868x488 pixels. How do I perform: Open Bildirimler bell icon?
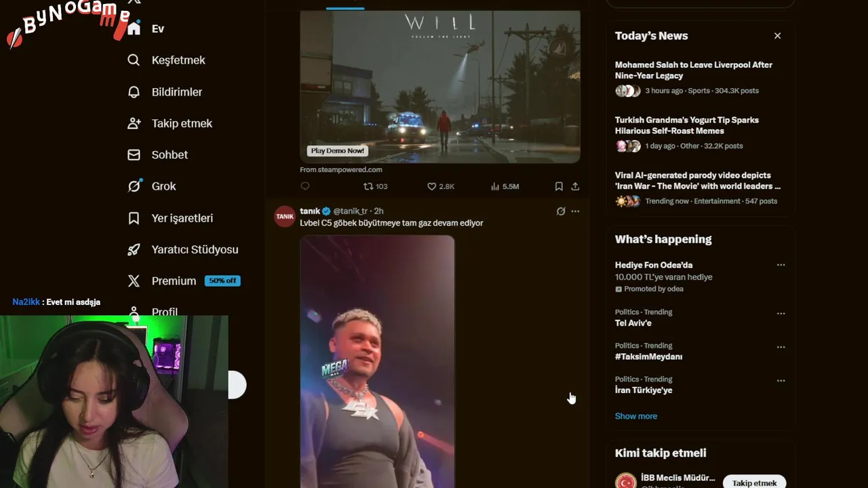(134, 92)
